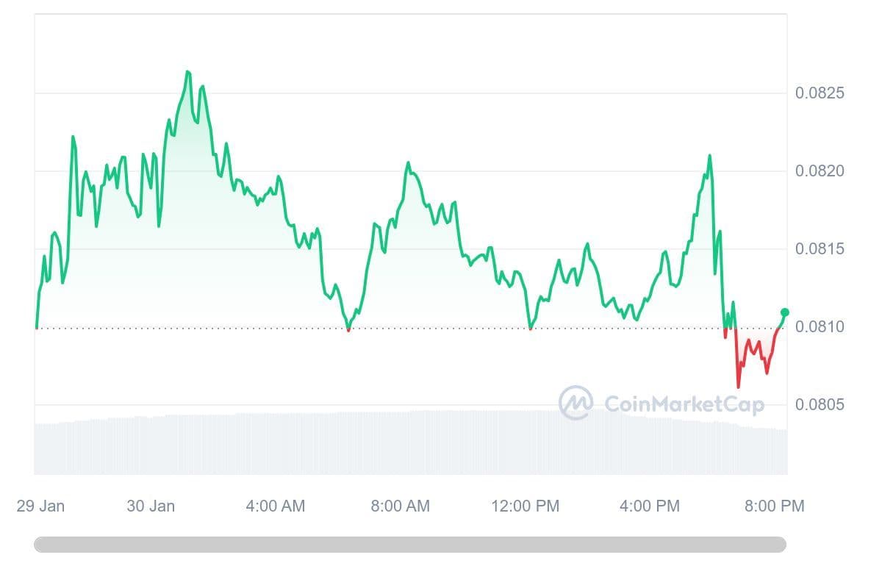Select the 30 Jan date label

151,506
